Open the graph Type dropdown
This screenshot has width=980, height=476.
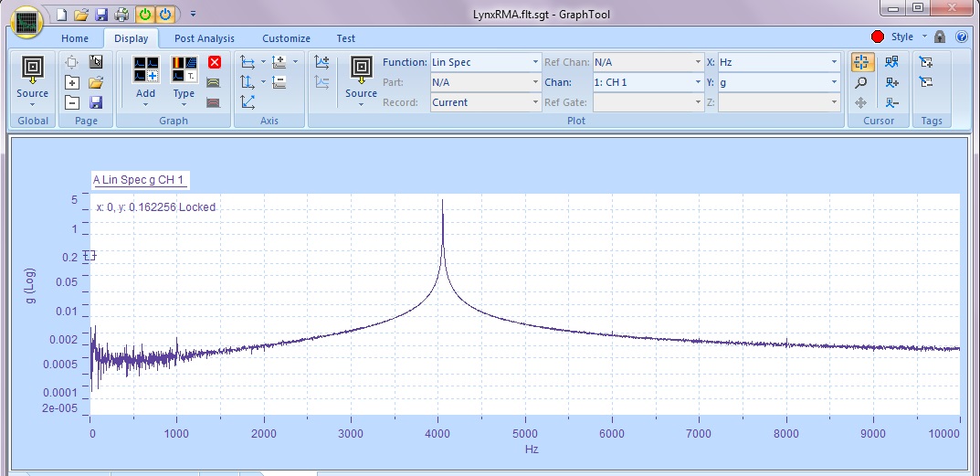point(184,81)
